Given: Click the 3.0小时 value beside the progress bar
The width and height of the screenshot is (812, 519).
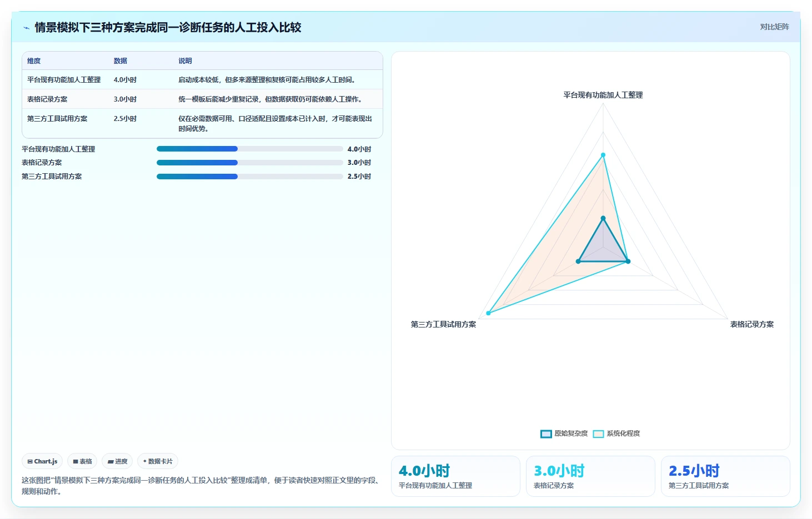Looking at the screenshot, I should coord(359,163).
